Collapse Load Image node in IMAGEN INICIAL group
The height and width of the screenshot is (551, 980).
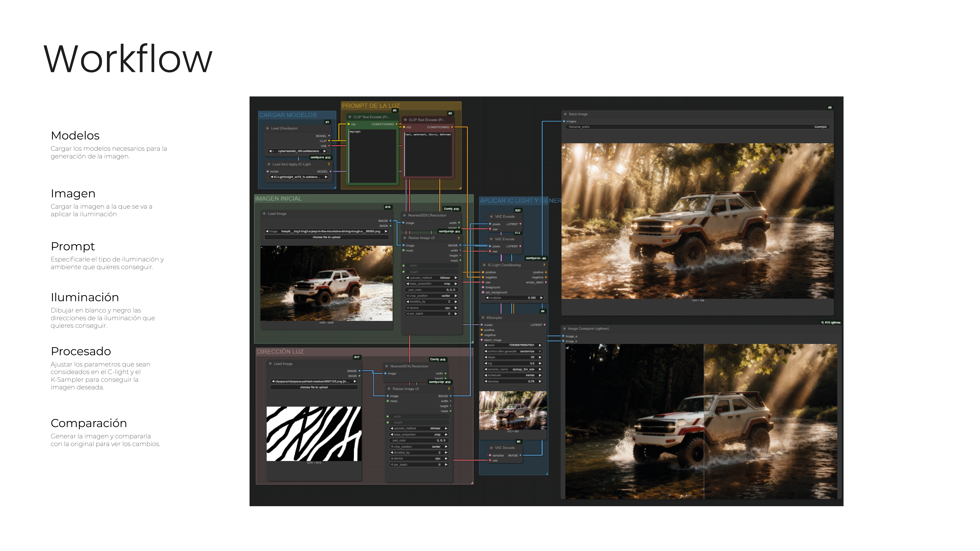[x=264, y=214]
